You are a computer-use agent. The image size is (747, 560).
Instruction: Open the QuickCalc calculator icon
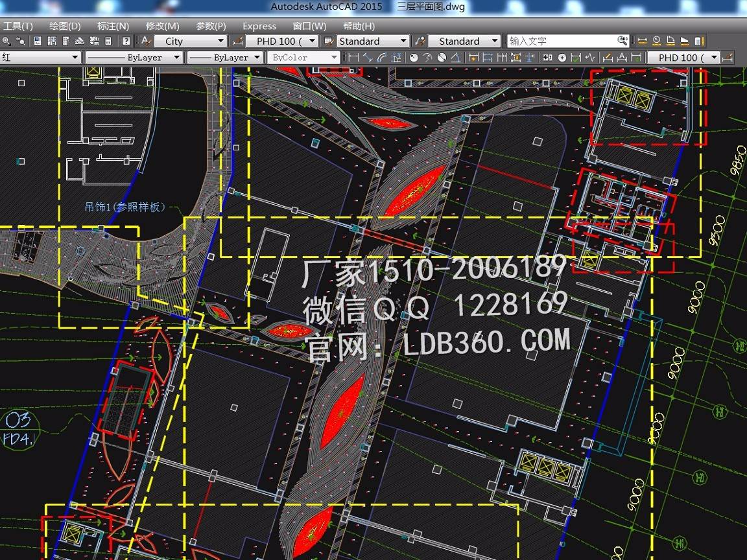[108, 41]
